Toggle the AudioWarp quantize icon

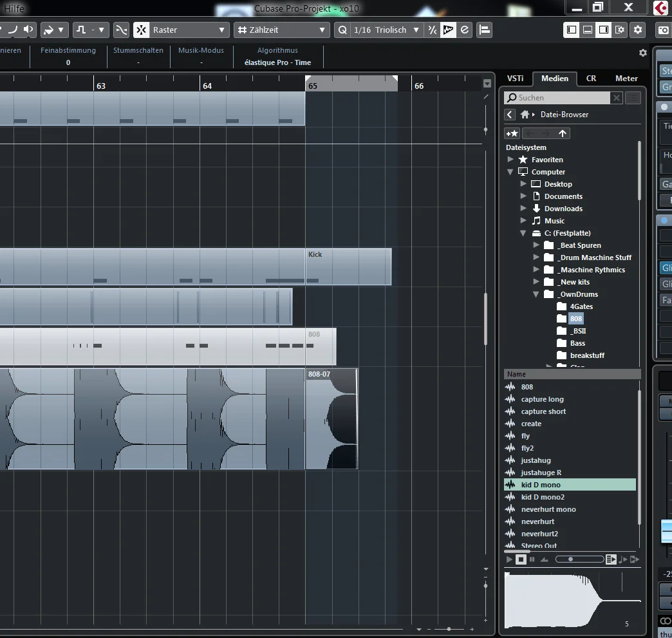pyautogui.click(x=448, y=30)
